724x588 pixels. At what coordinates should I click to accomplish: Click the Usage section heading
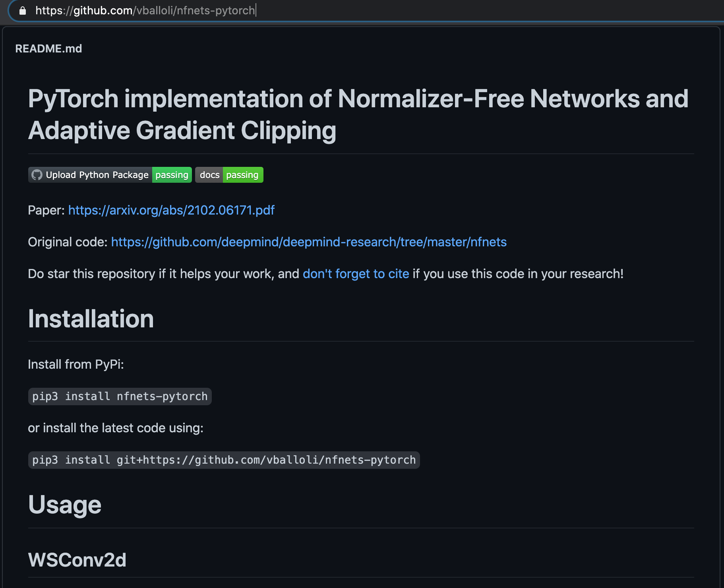click(x=65, y=505)
